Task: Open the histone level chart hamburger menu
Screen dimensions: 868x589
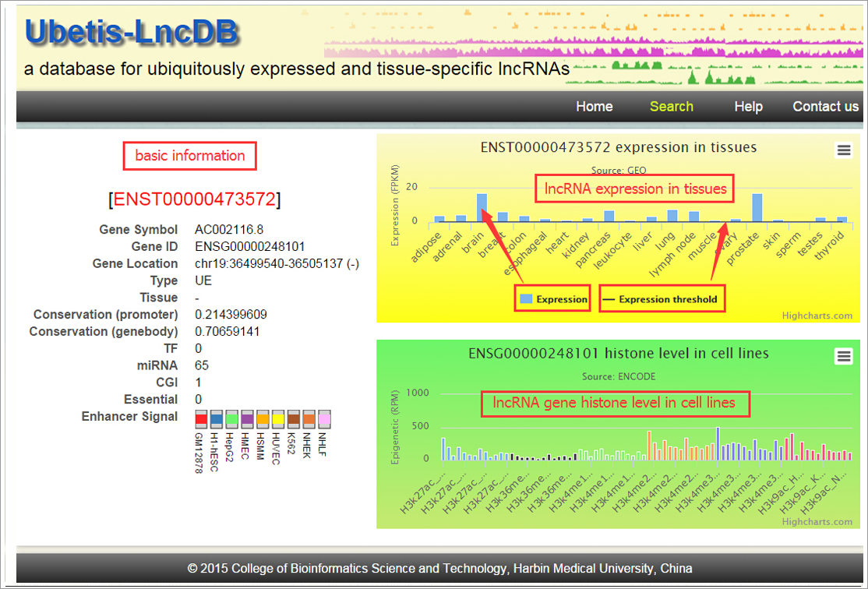Action: pyautogui.click(x=843, y=356)
